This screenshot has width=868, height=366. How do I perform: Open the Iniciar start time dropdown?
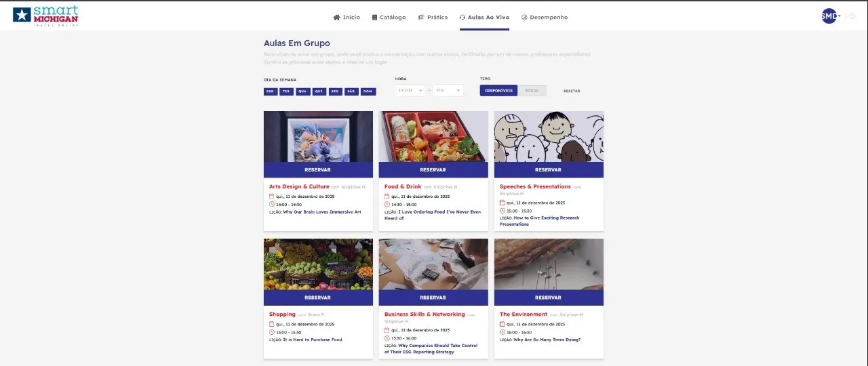[410, 90]
